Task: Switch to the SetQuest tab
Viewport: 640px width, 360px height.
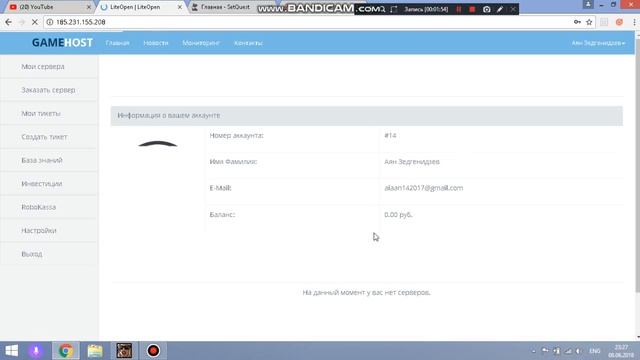Action: (x=224, y=7)
